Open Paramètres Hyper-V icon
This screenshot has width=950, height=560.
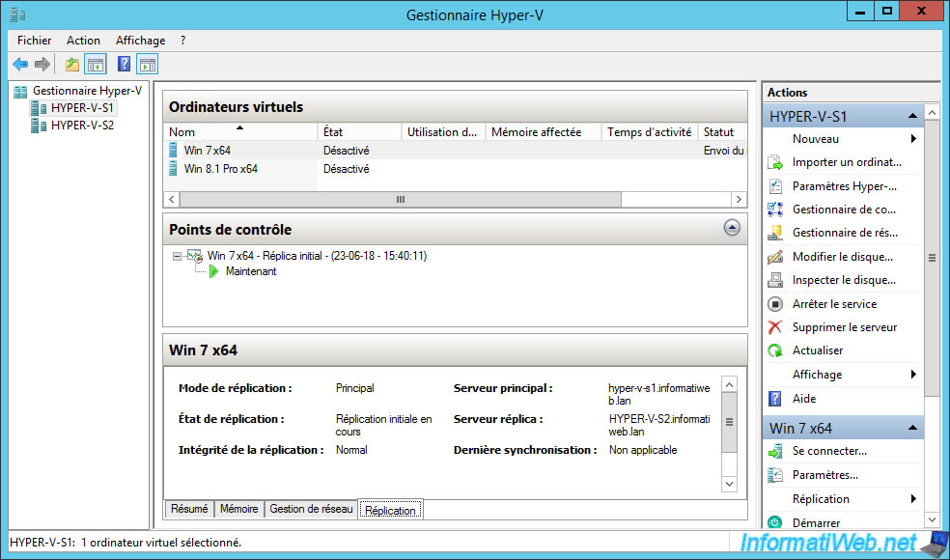pyautogui.click(x=775, y=186)
